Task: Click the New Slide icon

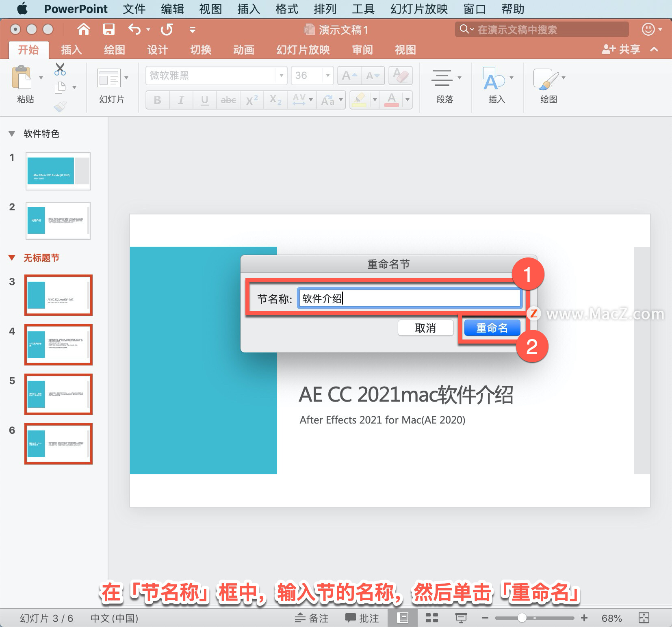Action: point(108,78)
